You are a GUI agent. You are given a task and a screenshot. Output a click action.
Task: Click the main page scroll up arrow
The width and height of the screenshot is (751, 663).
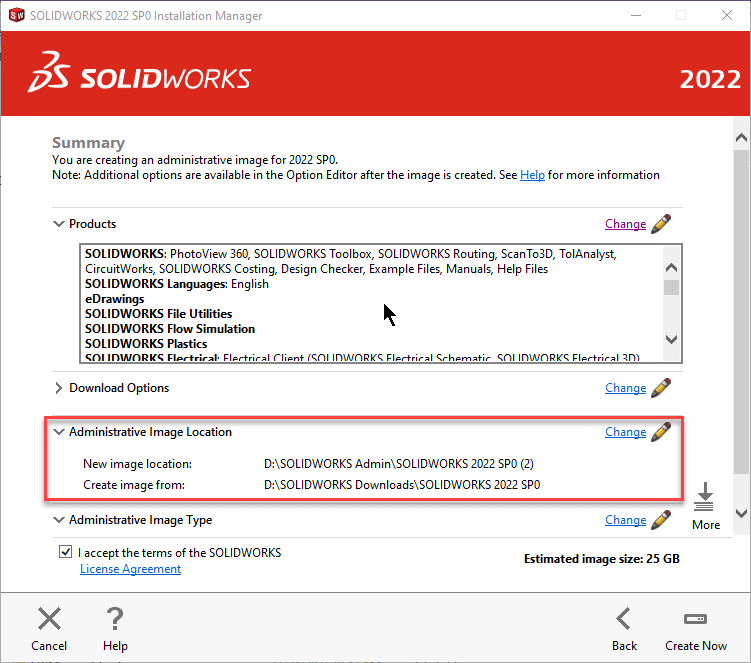pyautogui.click(x=741, y=138)
